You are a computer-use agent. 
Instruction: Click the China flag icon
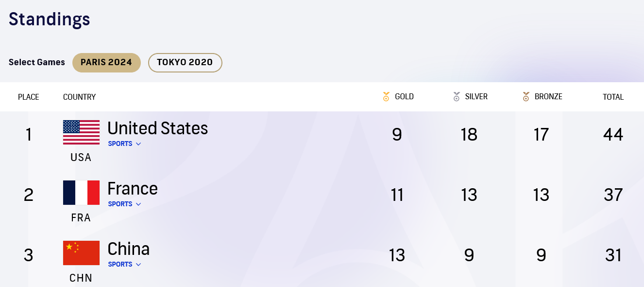click(x=81, y=253)
